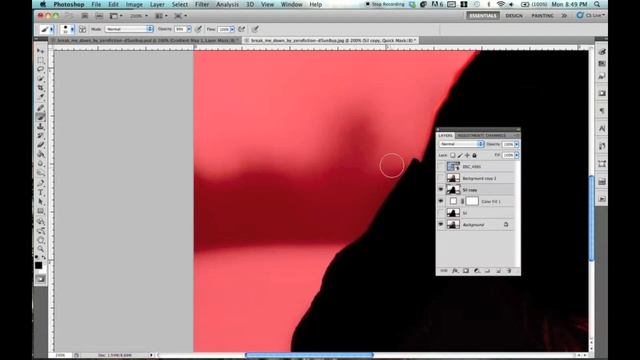640x360 pixels.
Task: Select the Path Selection tool
Action: (x=40, y=202)
